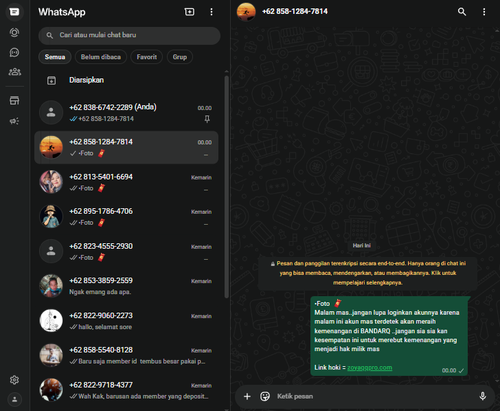500x411 pixels.
Task: Open the emoji picker
Action: [265, 396]
